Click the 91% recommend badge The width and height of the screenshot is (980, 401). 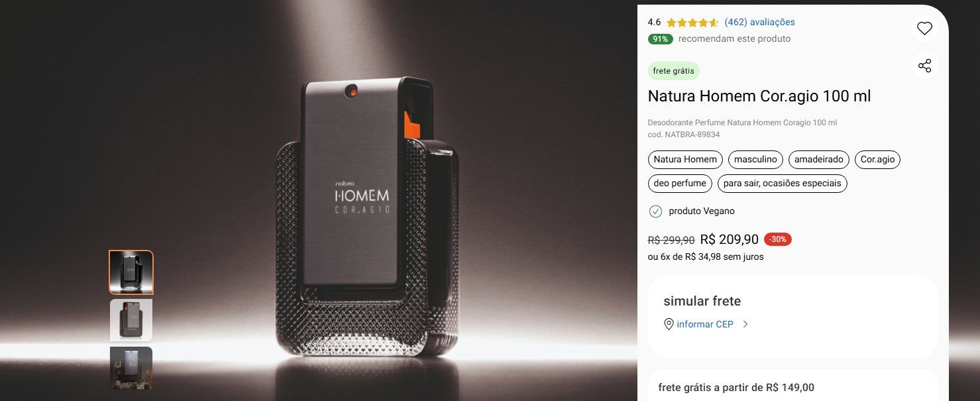click(x=661, y=39)
